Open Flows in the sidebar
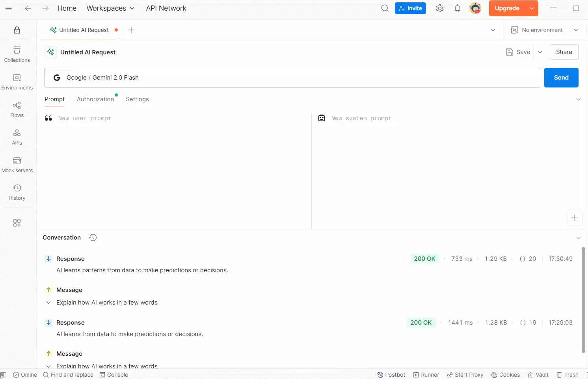The height and width of the screenshot is (379, 588). point(17,110)
